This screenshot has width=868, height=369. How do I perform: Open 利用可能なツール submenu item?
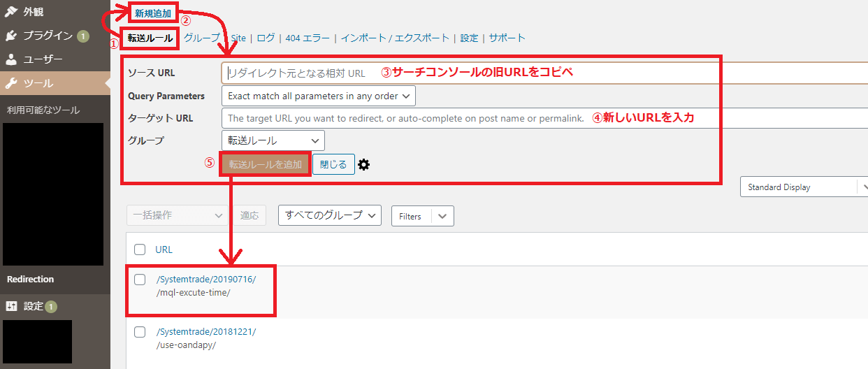coord(43,110)
